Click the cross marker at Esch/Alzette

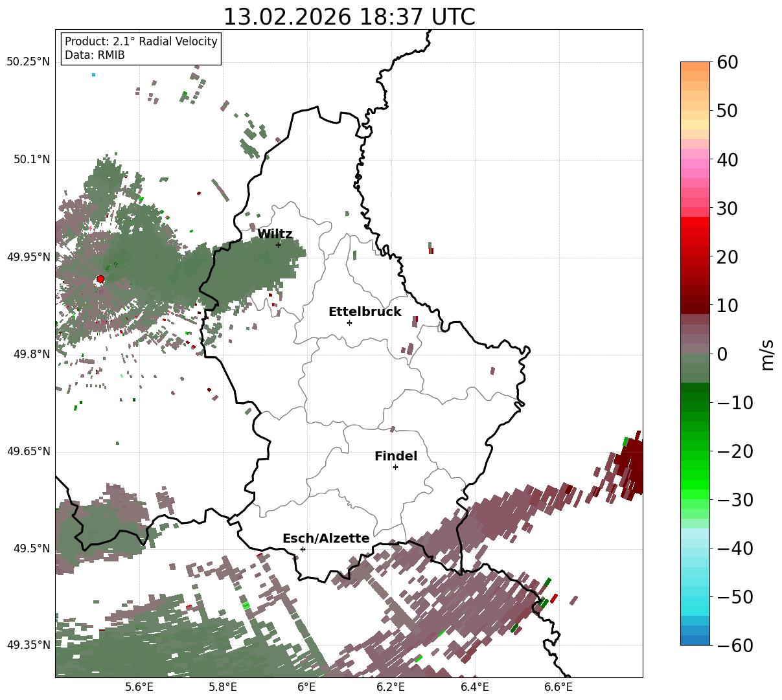(303, 549)
